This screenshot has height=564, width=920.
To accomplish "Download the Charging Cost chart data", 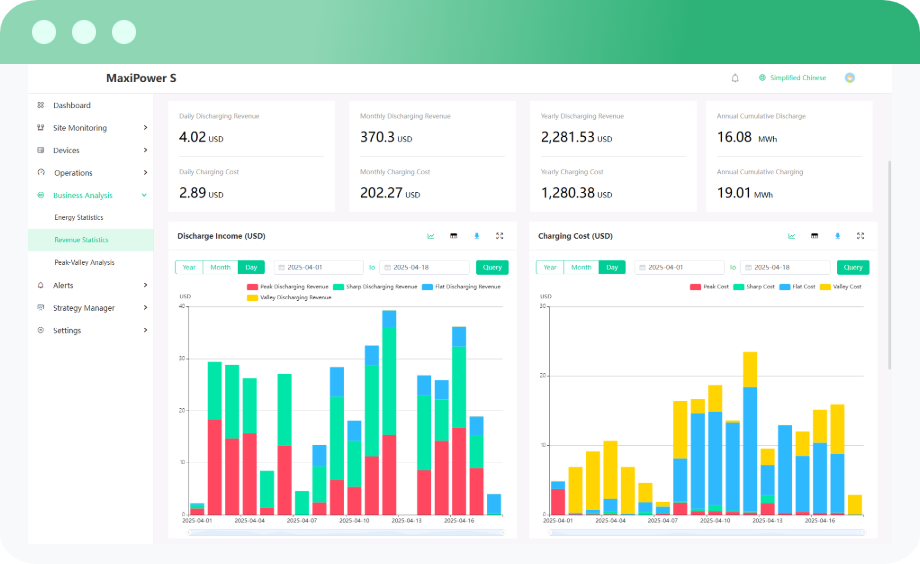I will click(x=837, y=236).
